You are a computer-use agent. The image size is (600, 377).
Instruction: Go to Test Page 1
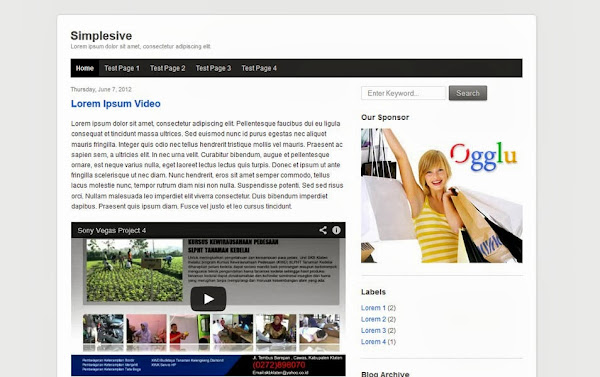(122, 68)
